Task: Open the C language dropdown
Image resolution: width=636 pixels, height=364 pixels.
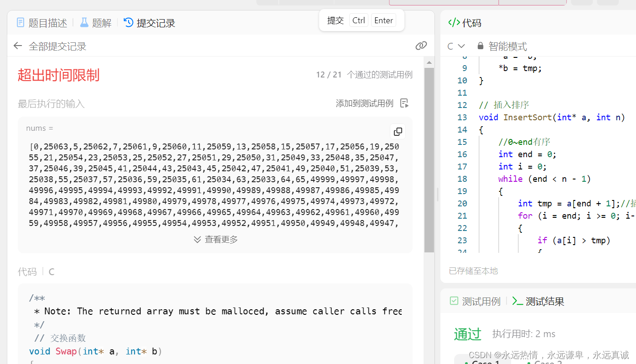Action: (456, 46)
